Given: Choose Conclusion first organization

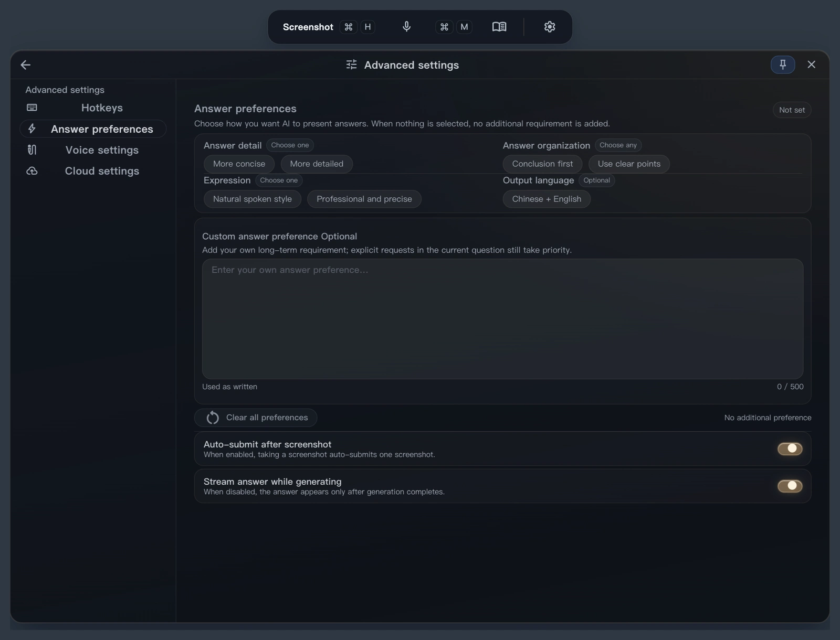Looking at the screenshot, I should point(542,164).
